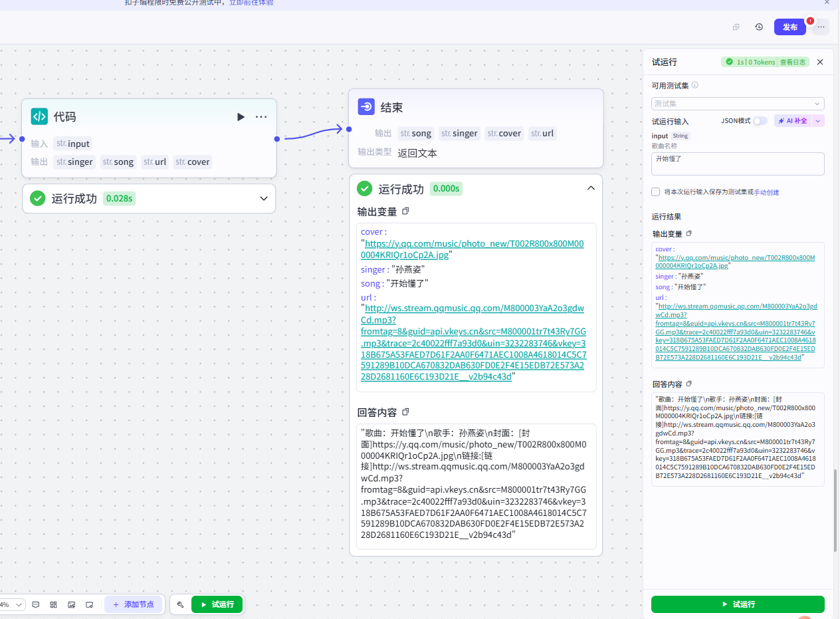840x619 pixels.
Task: Click the 结束 node icon
Action: (366, 107)
